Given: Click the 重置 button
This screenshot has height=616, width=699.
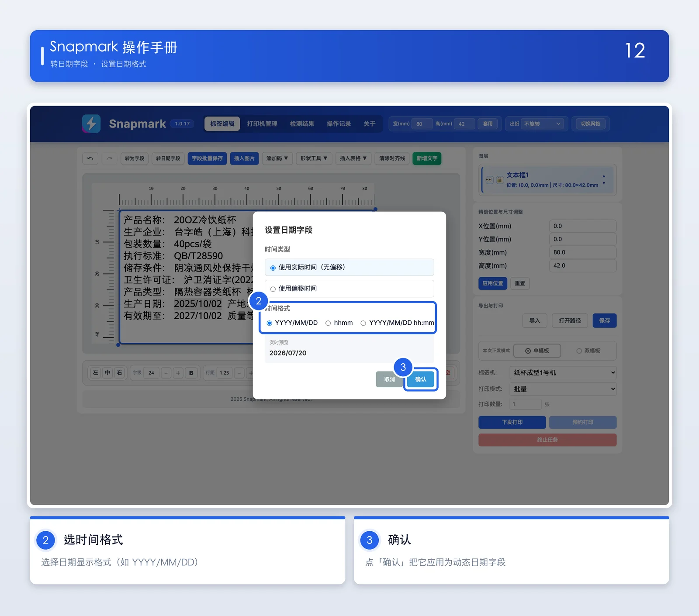Looking at the screenshot, I should [x=520, y=283].
